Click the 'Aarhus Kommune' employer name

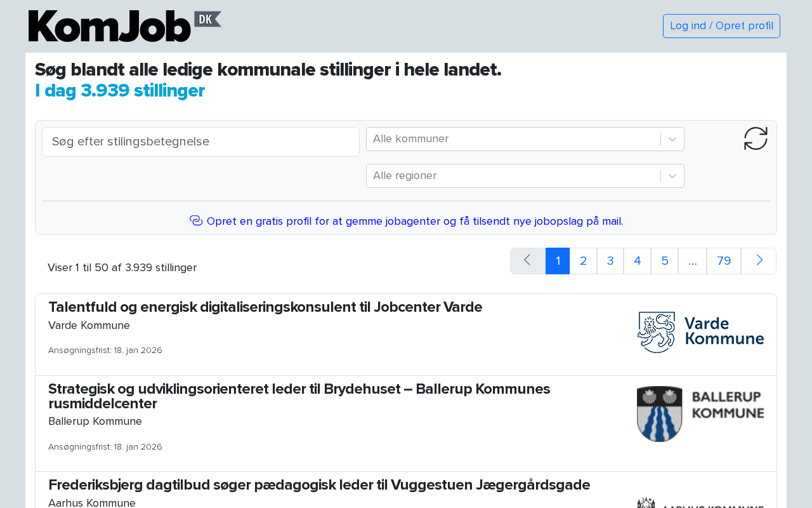92,503
